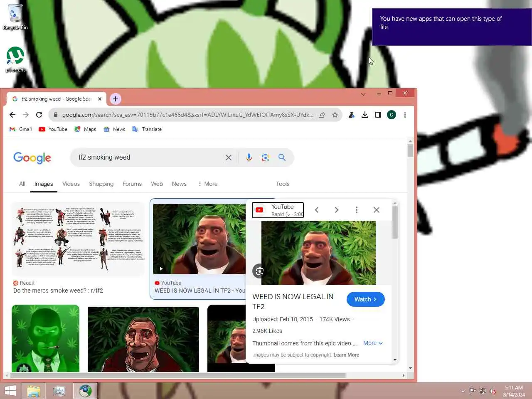Go back with the browser back arrow
Image resolution: width=532 pixels, height=399 pixels.
coord(12,115)
